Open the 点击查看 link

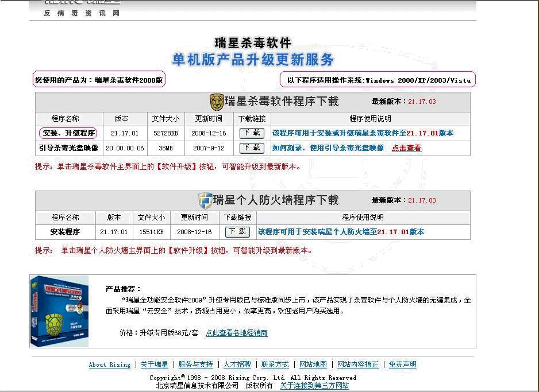click(407, 148)
